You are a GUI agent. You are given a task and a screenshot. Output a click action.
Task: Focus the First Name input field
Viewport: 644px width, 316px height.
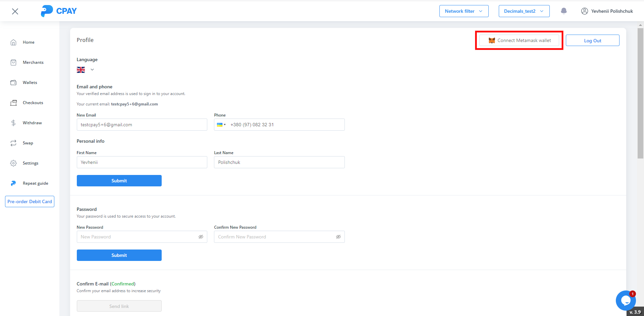142,162
